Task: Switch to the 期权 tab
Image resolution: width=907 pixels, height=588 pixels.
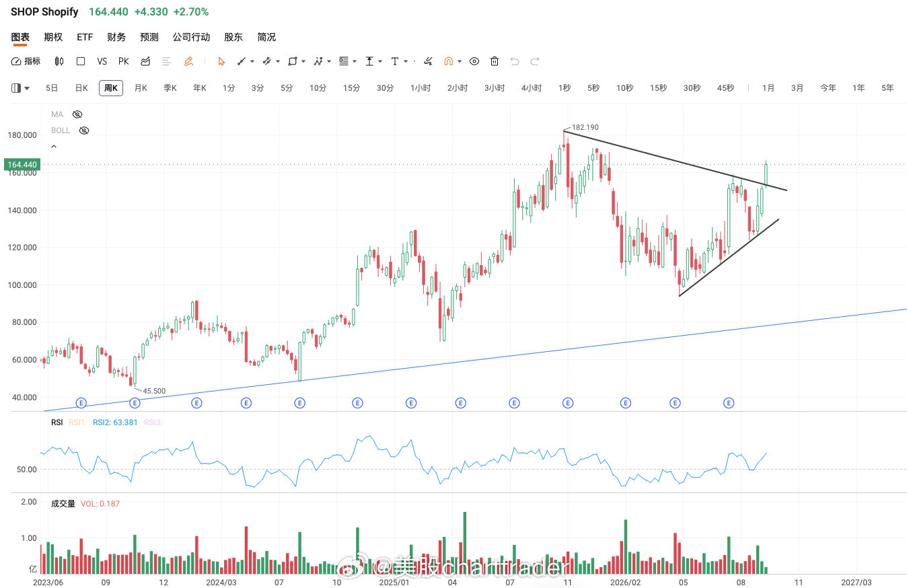Action: pyautogui.click(x=53, y=37)
